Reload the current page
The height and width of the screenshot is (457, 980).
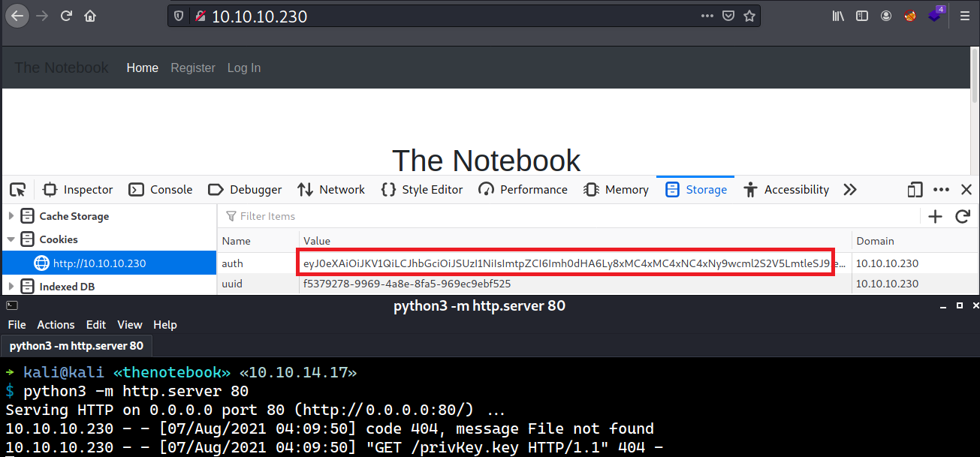[x=66, y=16]
